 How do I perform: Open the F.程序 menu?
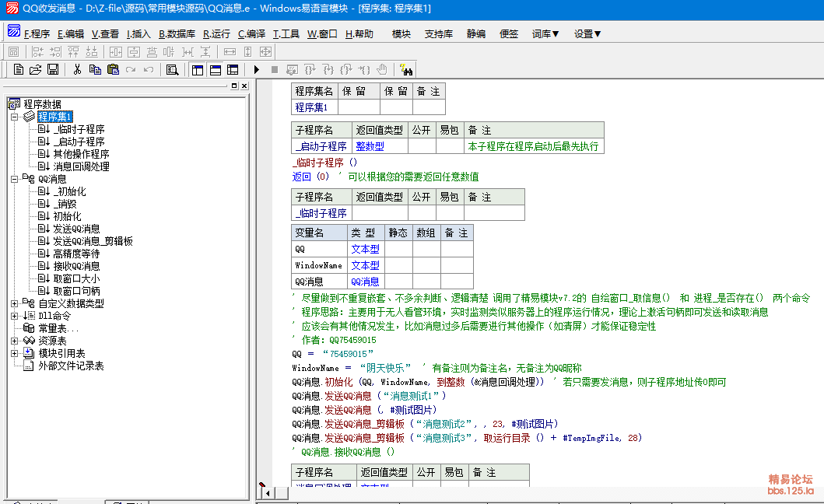coord(37,33)
